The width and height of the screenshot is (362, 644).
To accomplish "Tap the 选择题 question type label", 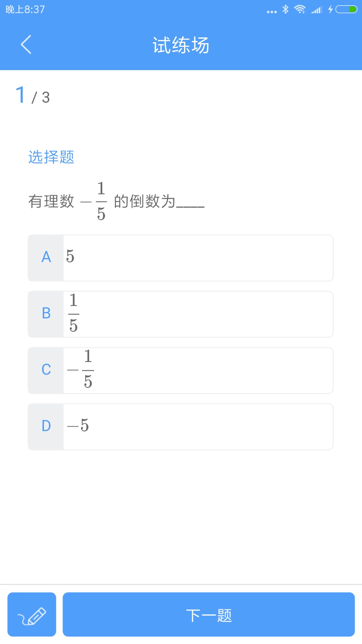I will tap(52, 157).
